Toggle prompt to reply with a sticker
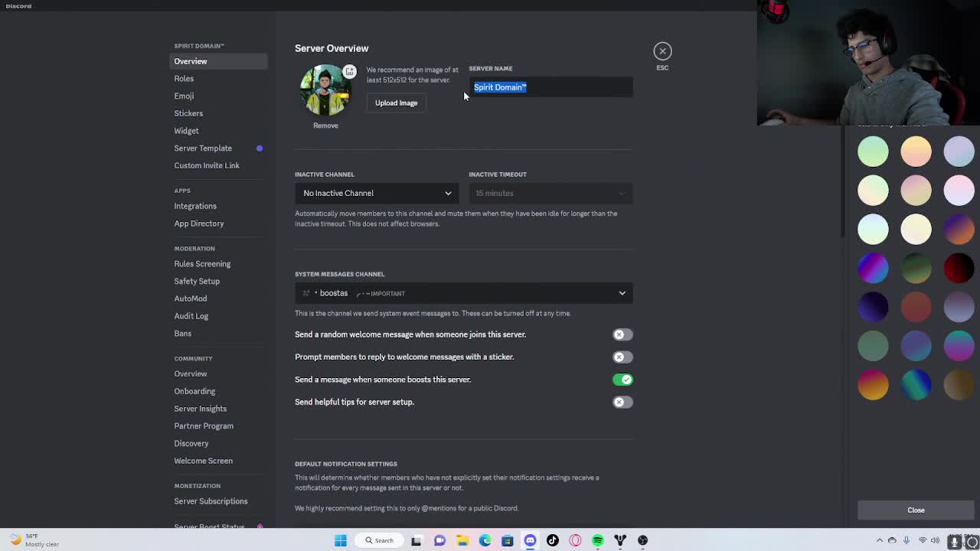 (622, 357)
